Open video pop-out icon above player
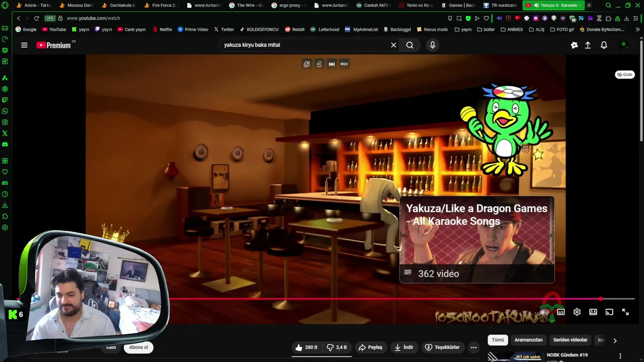Viewport: 644px width, 362px height. (x=306, y=64)
